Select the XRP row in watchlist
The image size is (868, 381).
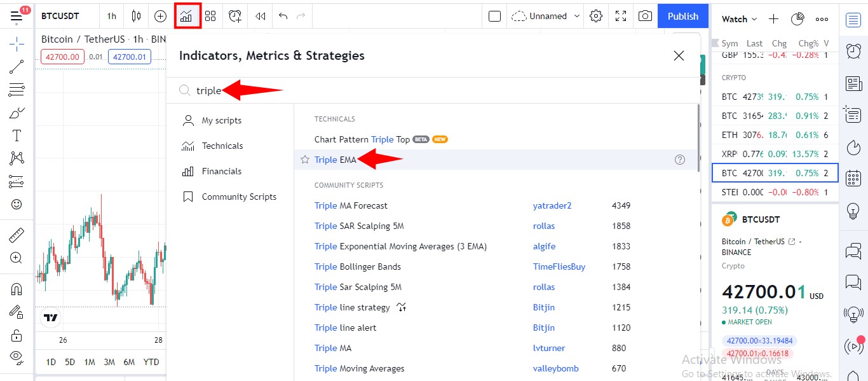point(775,154)
